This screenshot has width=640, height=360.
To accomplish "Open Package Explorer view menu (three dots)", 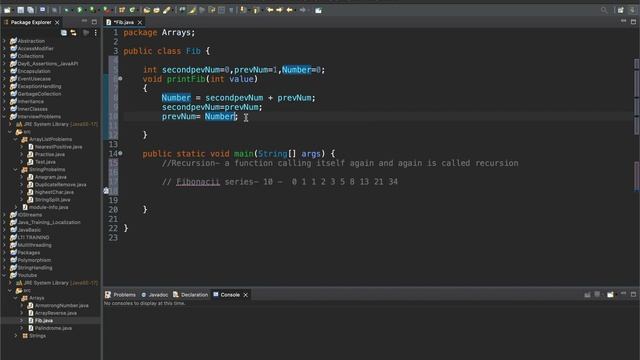I will 96,33.
